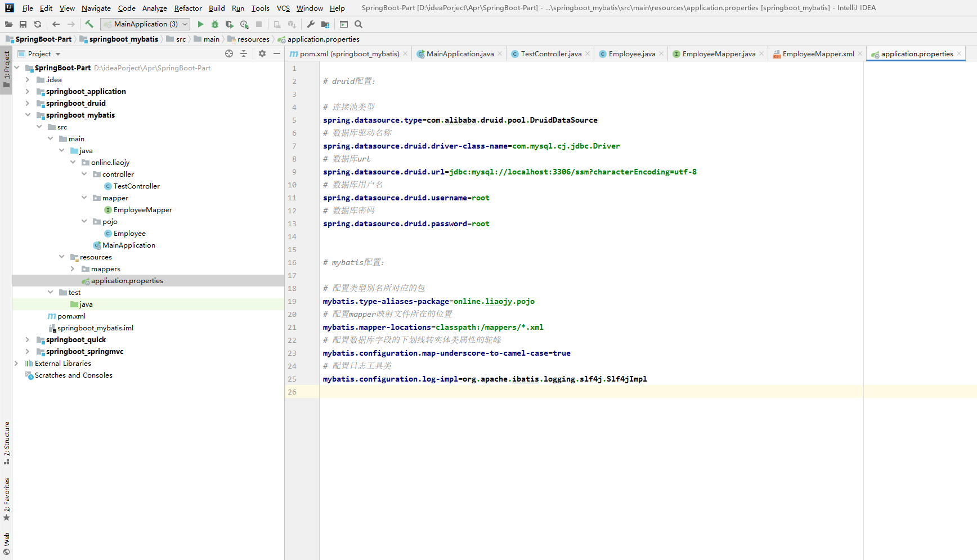This screenshot has width=977, height=560.
Task: Select EmployeeMapper in the project tree
Action: [x=143, y=209]
